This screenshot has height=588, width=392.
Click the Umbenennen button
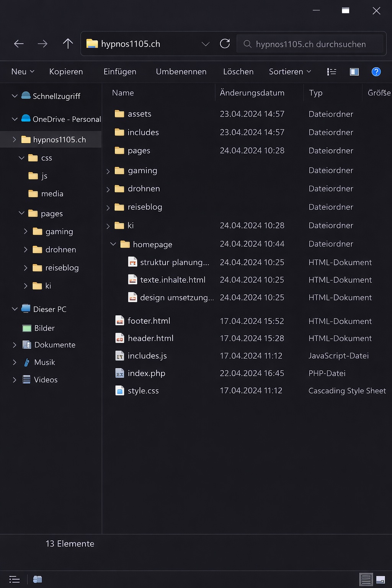point(181,72)
